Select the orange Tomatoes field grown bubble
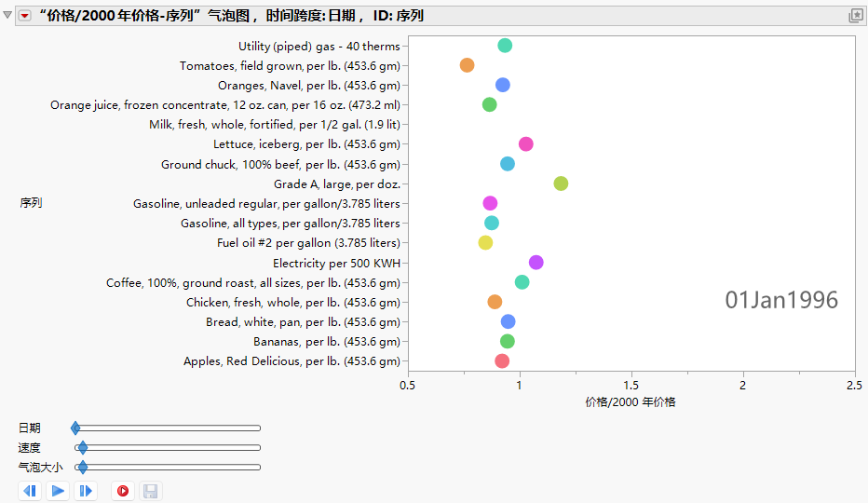This screenshot has width=868, height=503. [467, 65]
